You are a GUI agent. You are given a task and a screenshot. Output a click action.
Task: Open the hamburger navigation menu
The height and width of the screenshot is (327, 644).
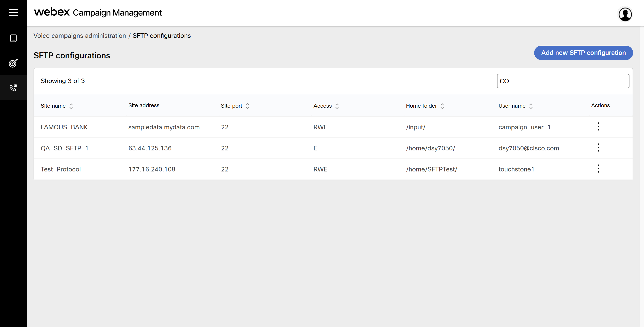13,12
